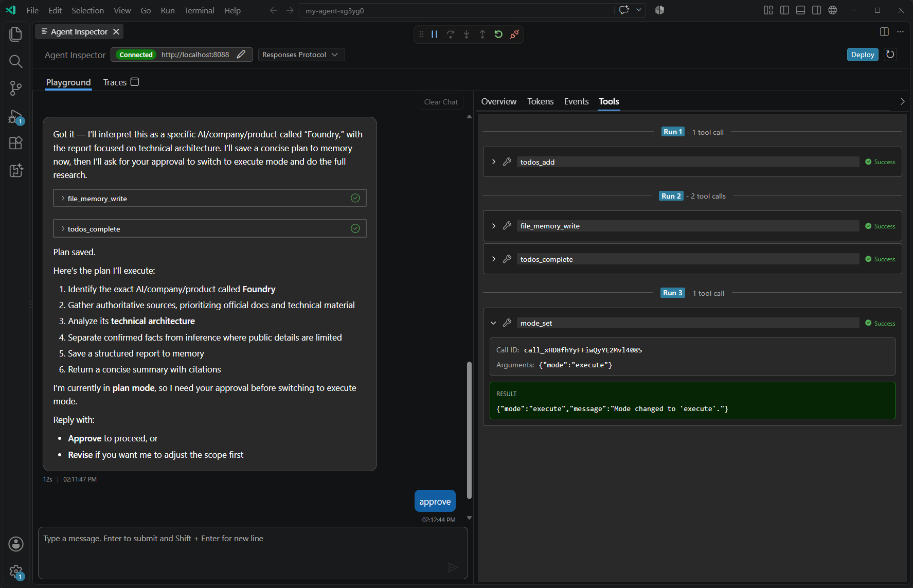The image size is (913, 588).
Task: Open the chat dropdown arrow in title bar
Action: coord(638,10)
